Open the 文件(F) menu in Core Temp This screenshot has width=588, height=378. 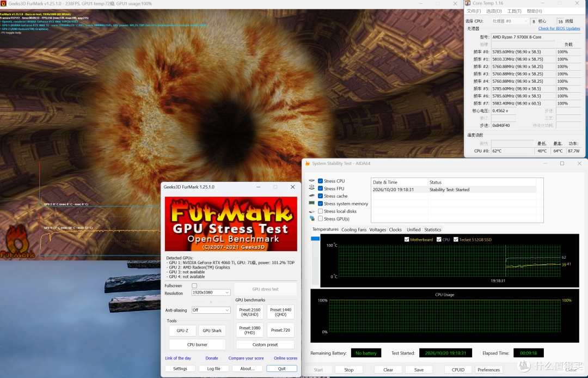point(474,11)
